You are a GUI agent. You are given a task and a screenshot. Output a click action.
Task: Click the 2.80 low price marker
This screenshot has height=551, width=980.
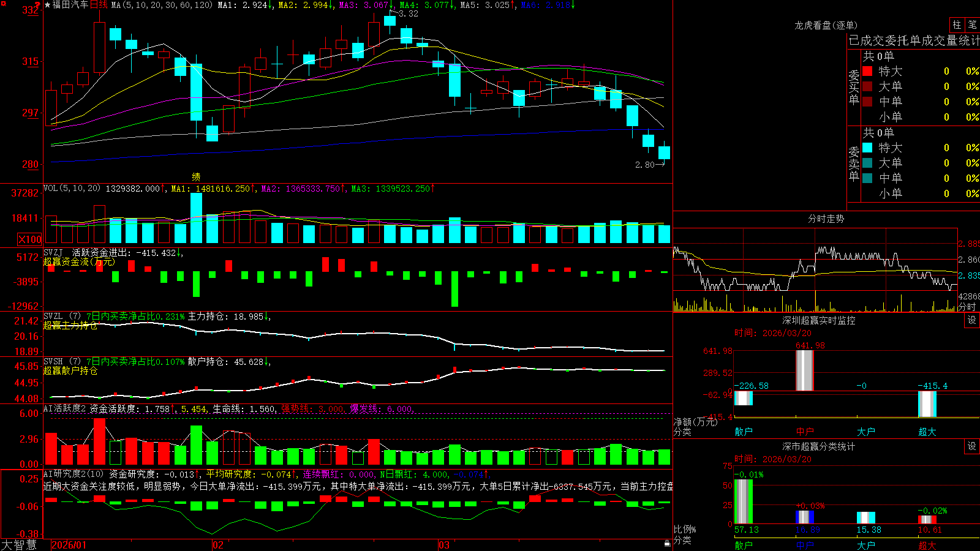[645, 165]
